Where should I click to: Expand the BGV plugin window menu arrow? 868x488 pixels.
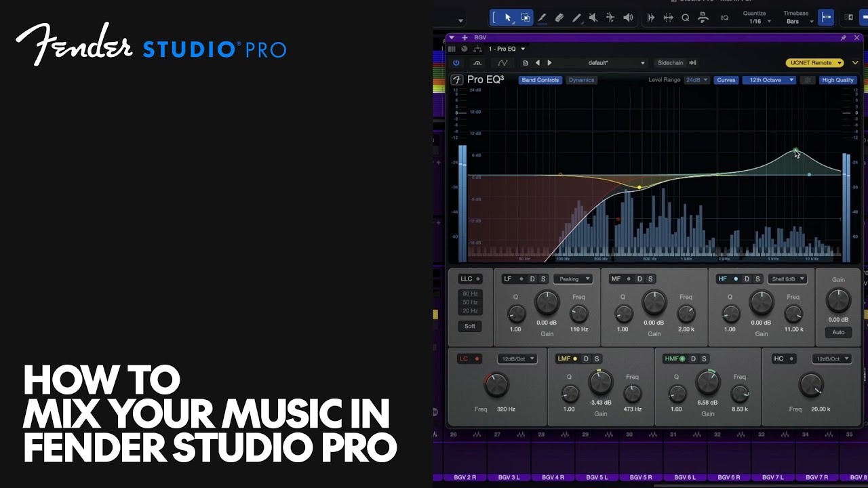tap(452, 38)
